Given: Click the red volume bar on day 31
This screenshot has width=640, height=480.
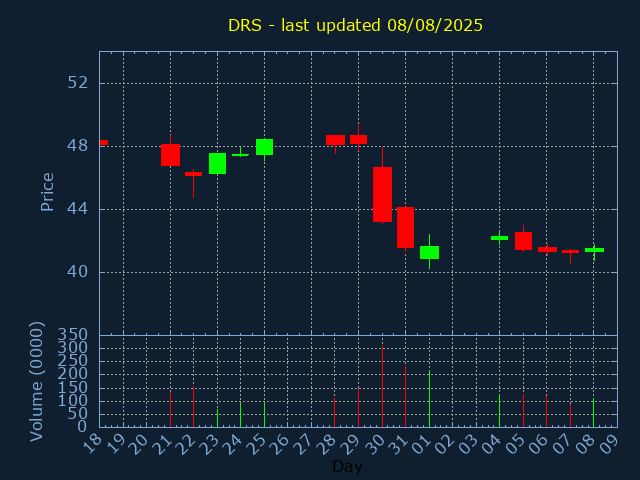Looking at the screenshot, I should [405, 396].
